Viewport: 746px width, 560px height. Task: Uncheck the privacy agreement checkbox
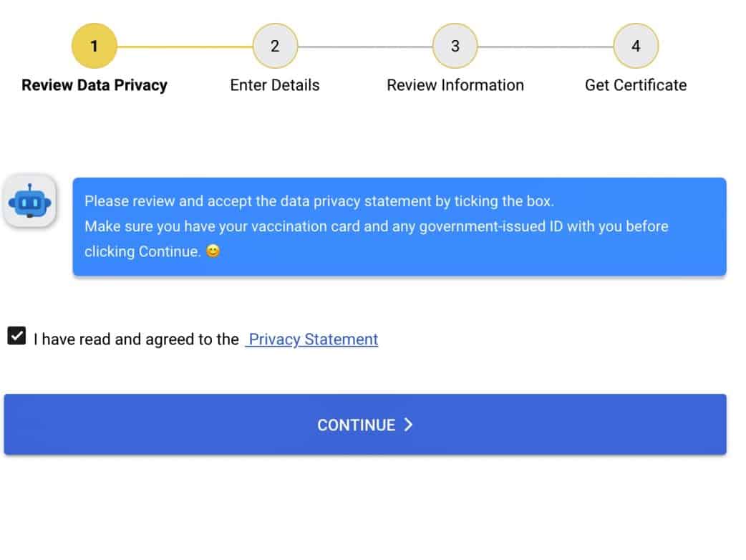(16, 335)
